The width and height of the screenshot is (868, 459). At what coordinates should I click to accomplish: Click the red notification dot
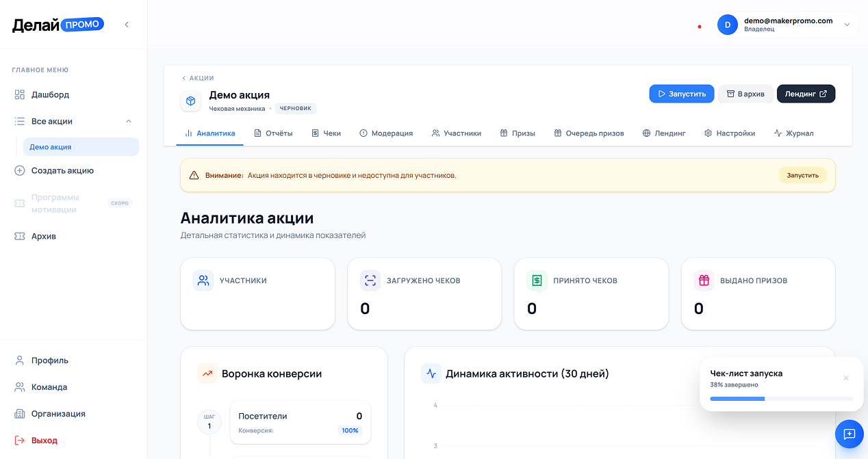(x=699, y=27)
